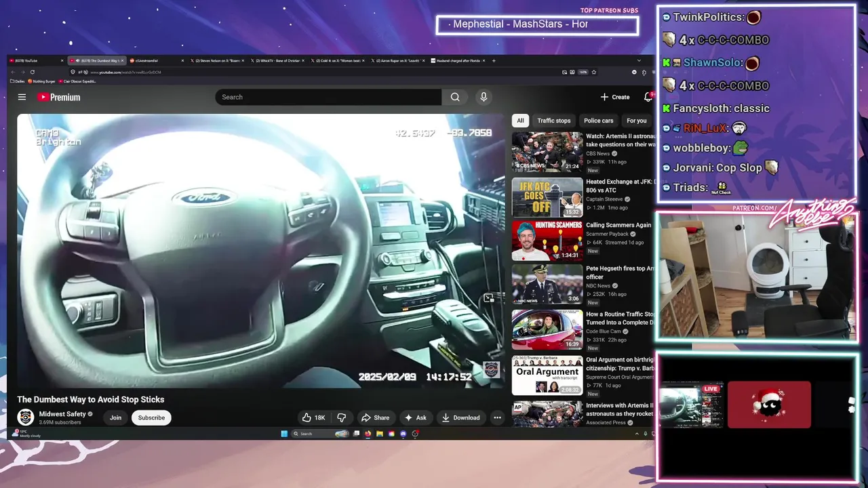Reload the page in the browser
Image resolution: width=868 pixels, height=488 pixels.
coord(33,72)
